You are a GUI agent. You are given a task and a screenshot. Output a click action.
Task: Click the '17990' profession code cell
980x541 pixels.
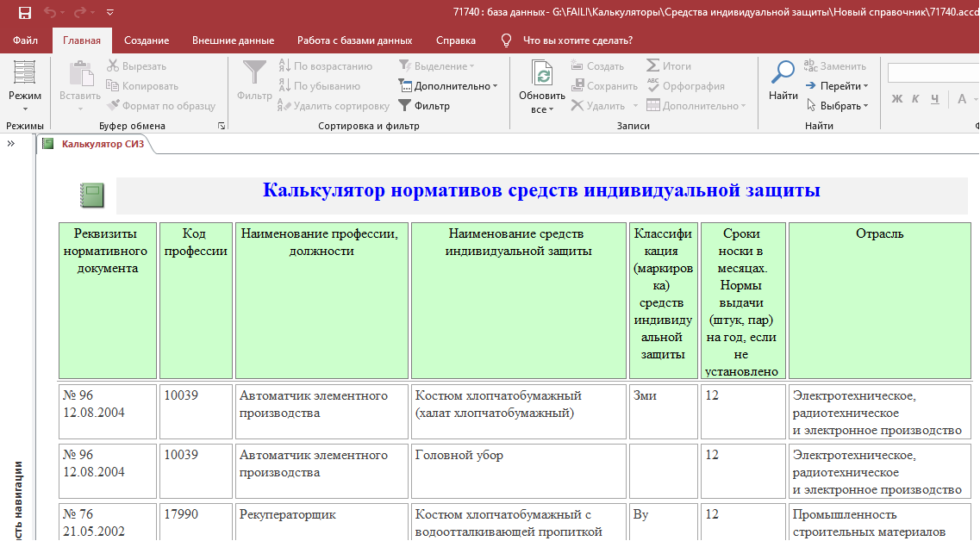pyautogui.click(x=196, y=522)
